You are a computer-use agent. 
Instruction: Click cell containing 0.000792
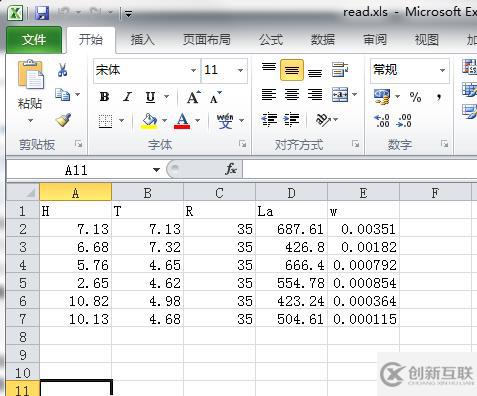tap(363, 265)
